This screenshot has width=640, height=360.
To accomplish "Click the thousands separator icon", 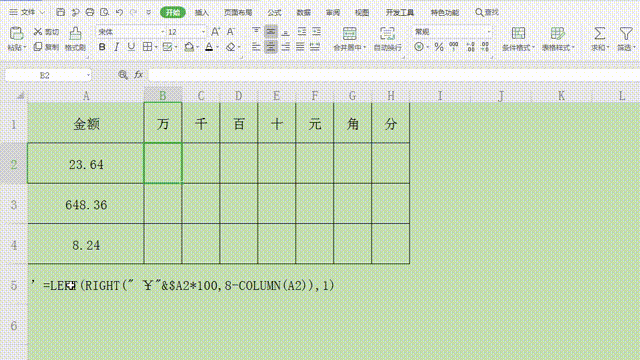I will (x=453, y=47).
